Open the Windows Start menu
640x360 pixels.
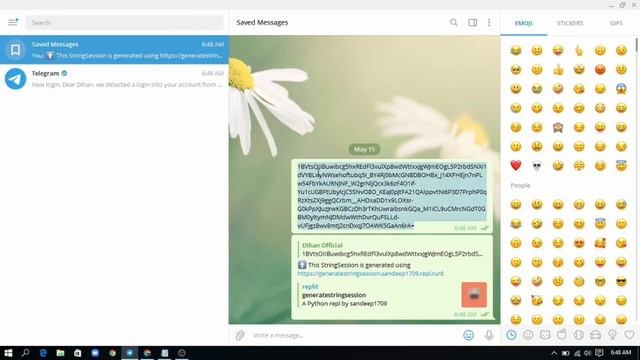(x=8, y=353)
